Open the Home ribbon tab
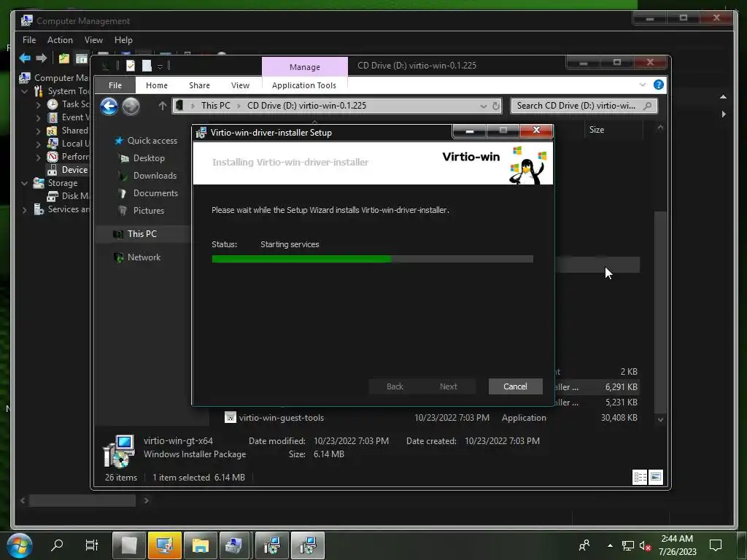The height and width of the screenshot is (560, 747). coord(157,85)
